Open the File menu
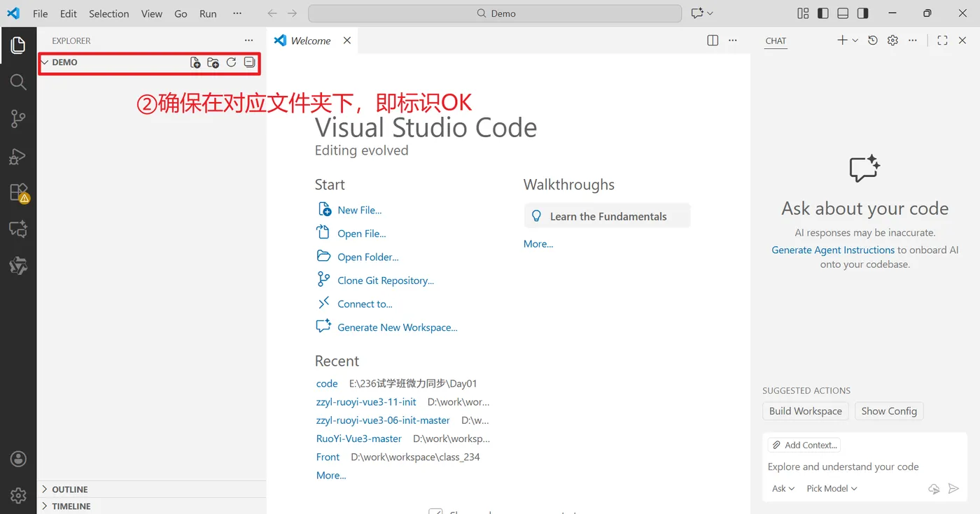 click(x=41, y=13)
